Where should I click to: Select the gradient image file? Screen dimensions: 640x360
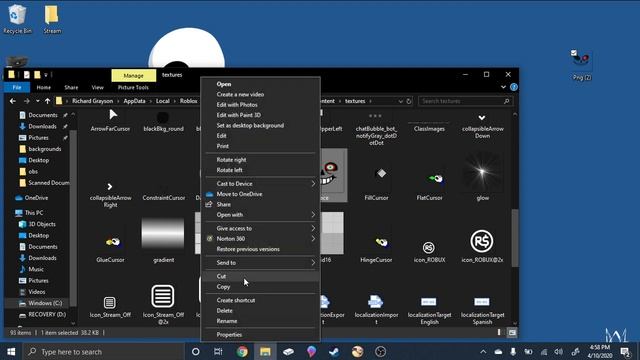[x=163, y=240]
